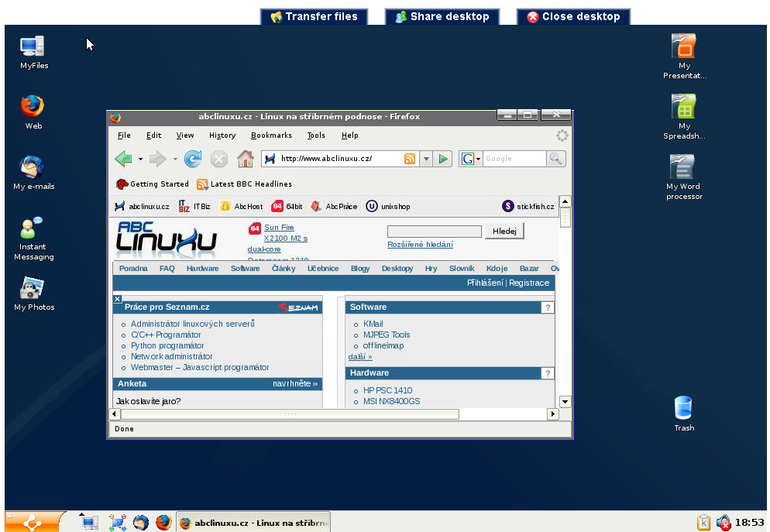Open the AbcHost site shortcut
Screen dimensions: 770x532
click(x=241, y=207)
